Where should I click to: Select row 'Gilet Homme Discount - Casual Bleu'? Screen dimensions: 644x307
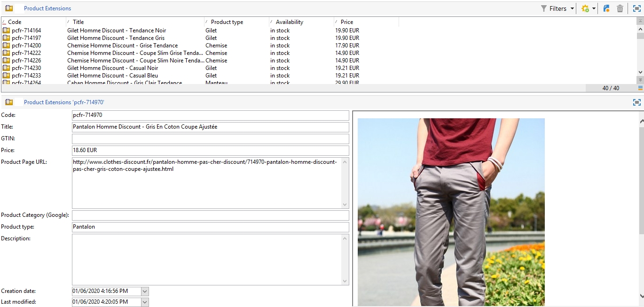click(x=112, y=76)
